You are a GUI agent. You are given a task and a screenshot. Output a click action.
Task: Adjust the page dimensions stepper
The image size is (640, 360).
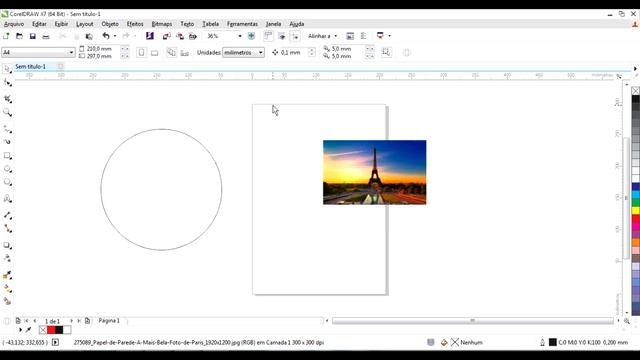click(124, 53)
